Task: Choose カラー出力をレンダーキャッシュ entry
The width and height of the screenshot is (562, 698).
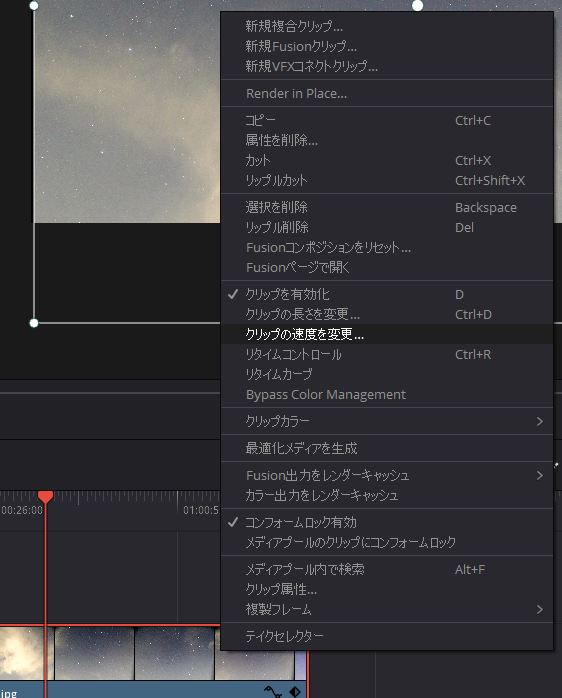Action: click(x=387, y=495)
